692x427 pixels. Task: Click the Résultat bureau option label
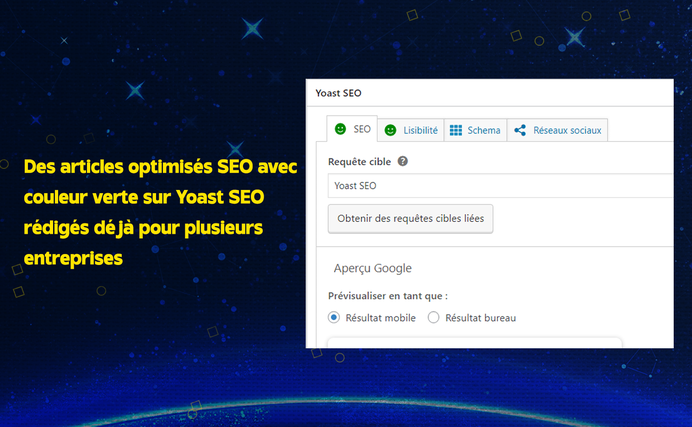480,318
